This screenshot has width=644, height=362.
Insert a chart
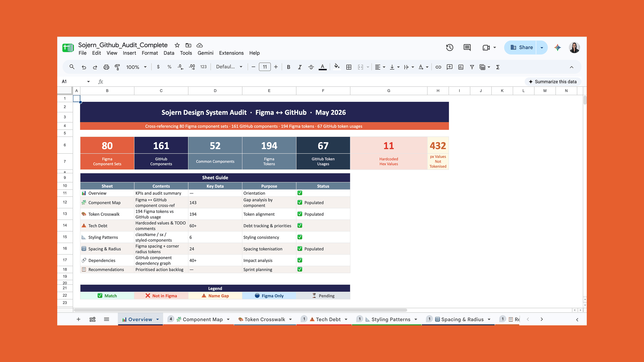(x=461, y=67)
